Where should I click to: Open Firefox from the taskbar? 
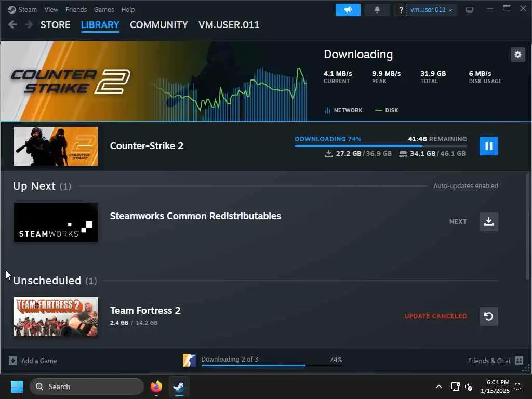pyautogui.click(x=156, y=387)
